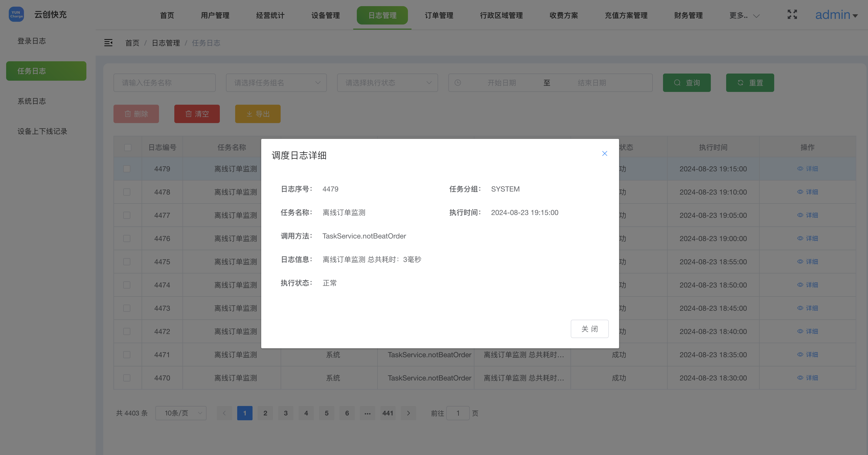View details eye icon for log 4473
Image resolution: width=868 pixels, height=455 pixels.
[800, 308]
